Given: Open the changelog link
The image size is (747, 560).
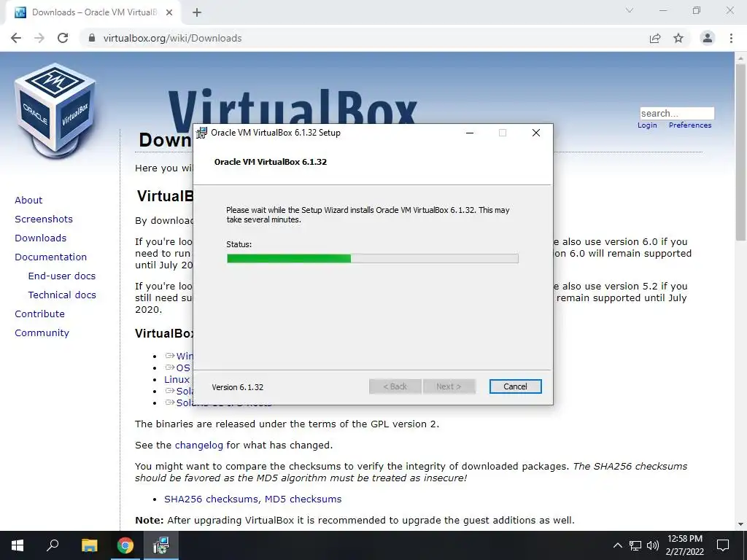Looking at the screenshot, I should [x=198, y=446].
